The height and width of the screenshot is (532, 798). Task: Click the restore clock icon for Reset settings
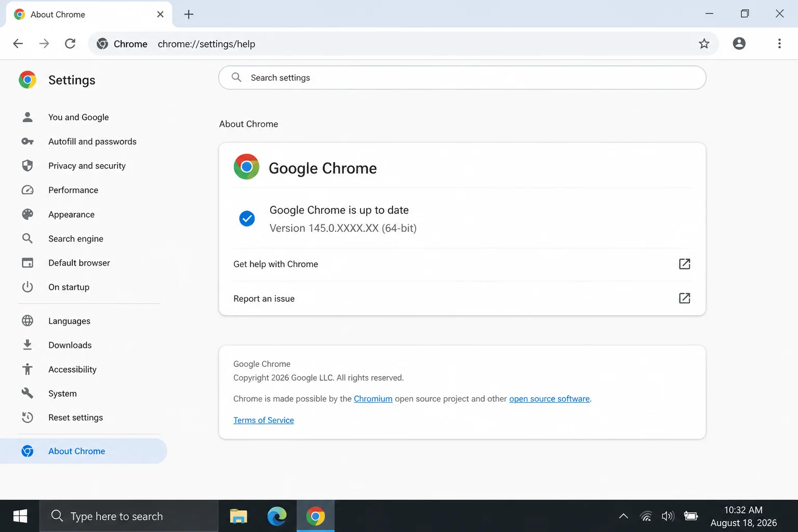click(x=28, y=417)
